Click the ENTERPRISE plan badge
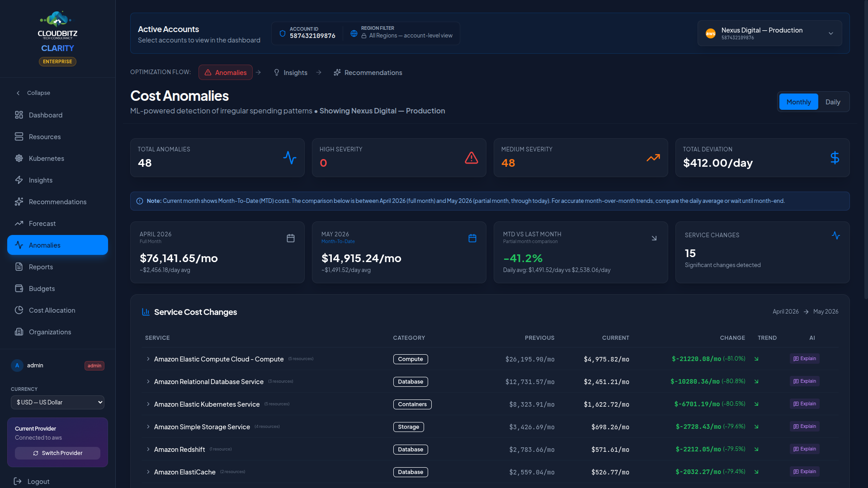Screen dimensions: 868x488 (x=57, y=61)
